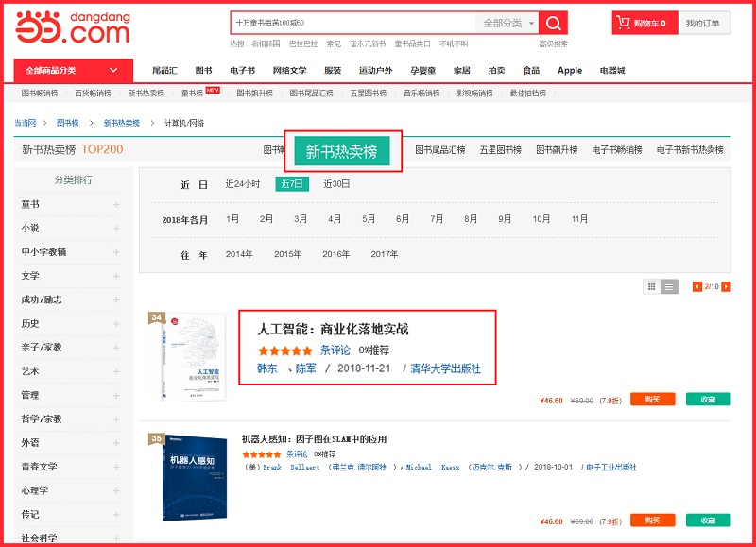Go to next page arrow

click(x=726, y=286)
